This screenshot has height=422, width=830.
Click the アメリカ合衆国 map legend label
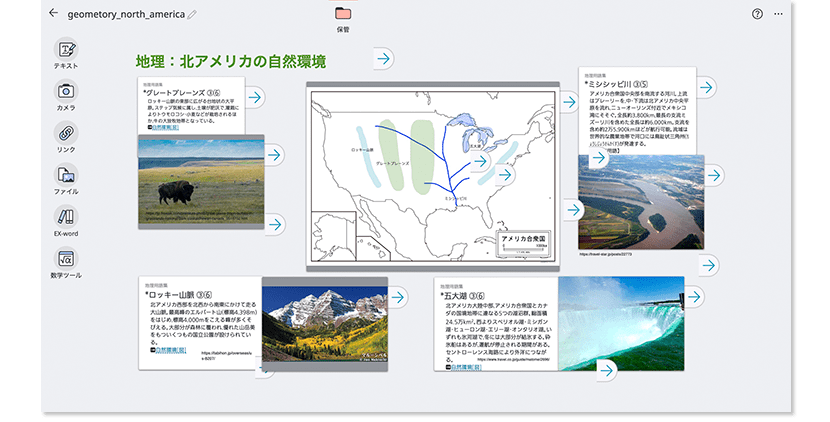pos(522,239)
